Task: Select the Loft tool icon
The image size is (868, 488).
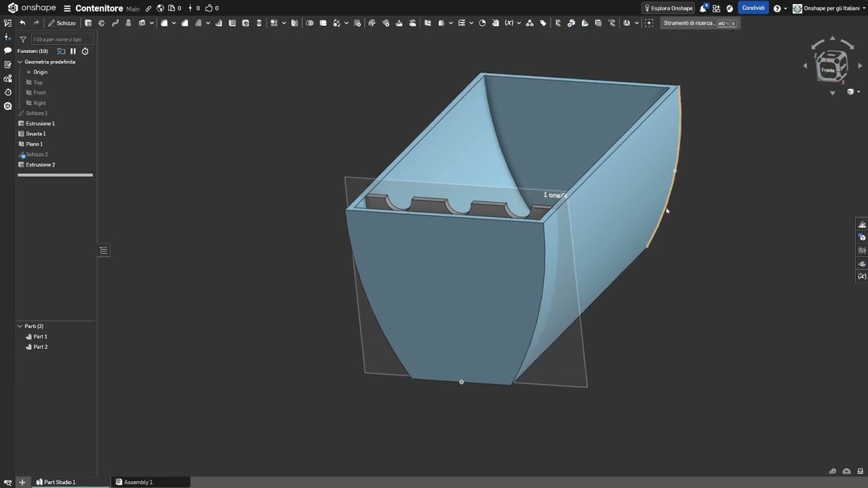Action: point(128,23)
